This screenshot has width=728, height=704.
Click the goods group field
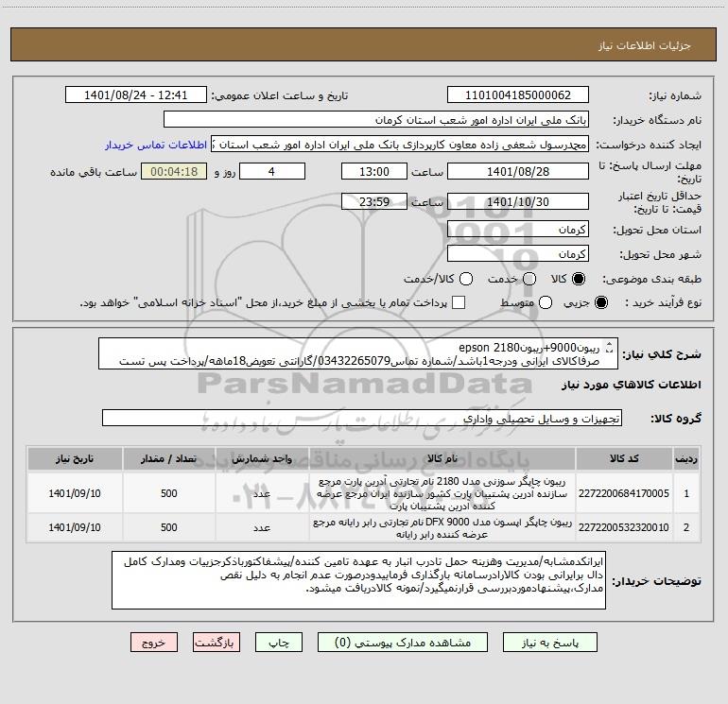362,419
